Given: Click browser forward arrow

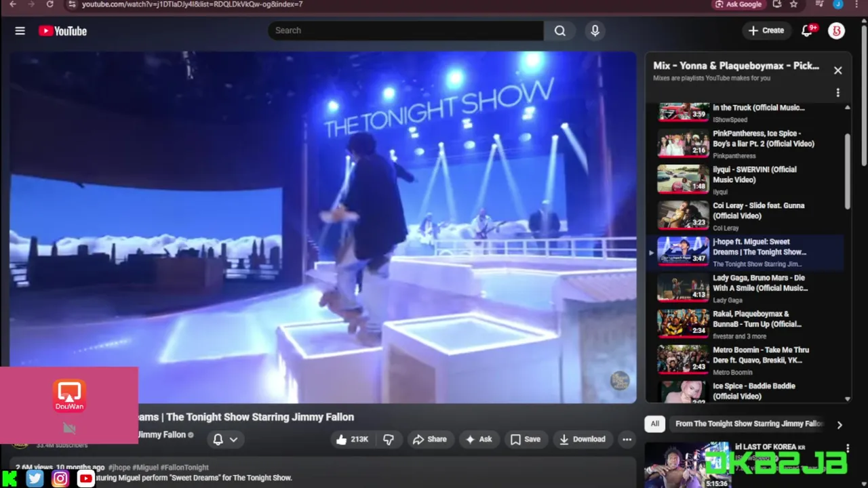Looking at the screenshot, I should coord(31,4).
